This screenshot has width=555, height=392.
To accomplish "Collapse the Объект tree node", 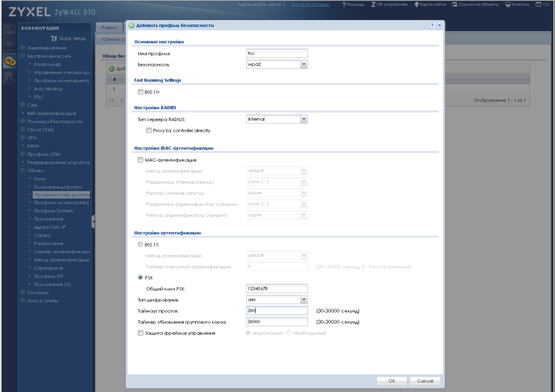I will [23, 170].
